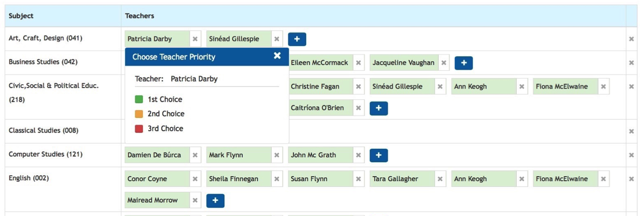Add a teacher to Art, Craft, Design
This screenshot has width=644, height=216.
(297, 39)
